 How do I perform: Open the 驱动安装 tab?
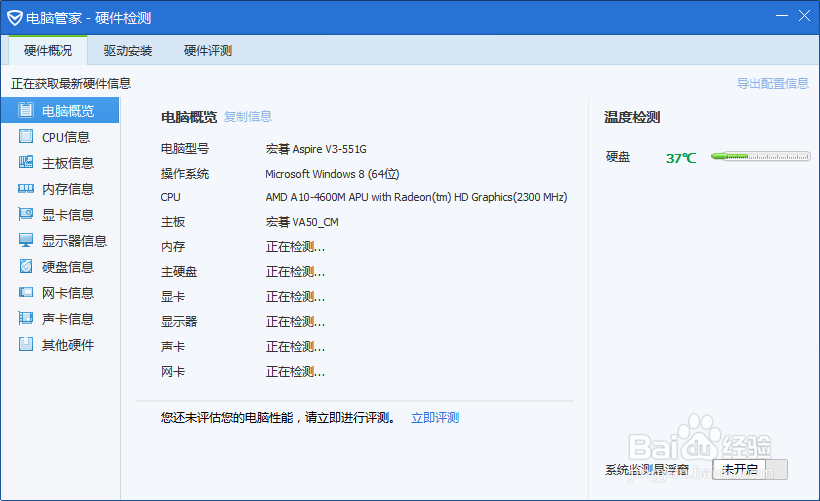[128, 51]
